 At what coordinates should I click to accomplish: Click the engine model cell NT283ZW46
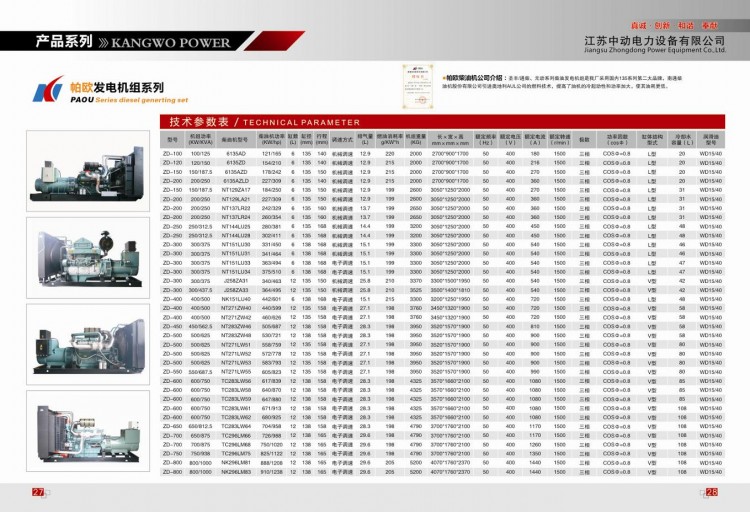click(236, 326)
